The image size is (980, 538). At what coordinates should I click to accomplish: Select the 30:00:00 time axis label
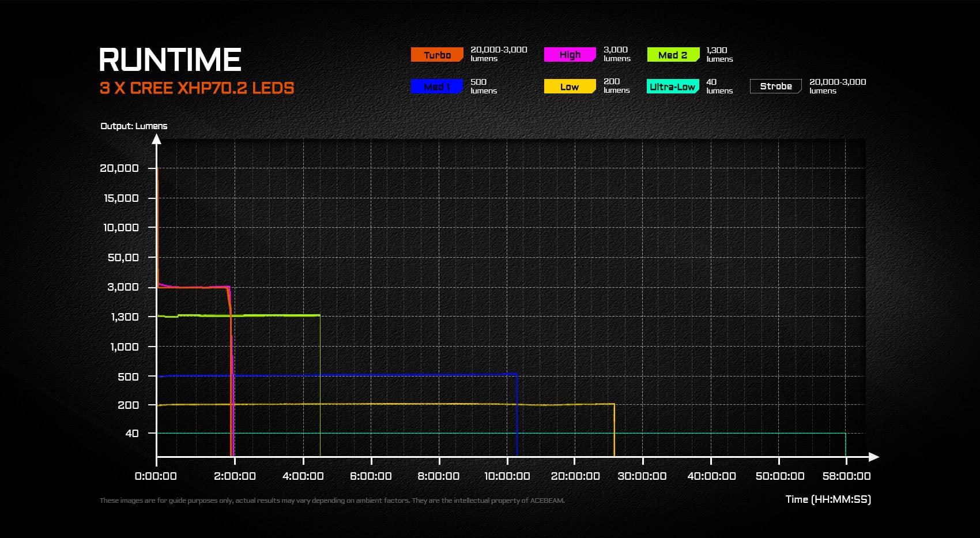(642, 476)
